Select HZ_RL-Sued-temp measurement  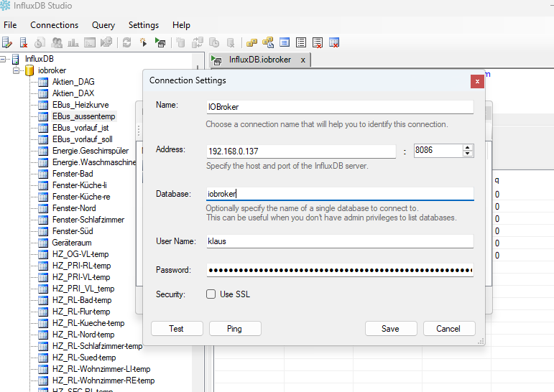pyautogui.click(x=84, y=358)
